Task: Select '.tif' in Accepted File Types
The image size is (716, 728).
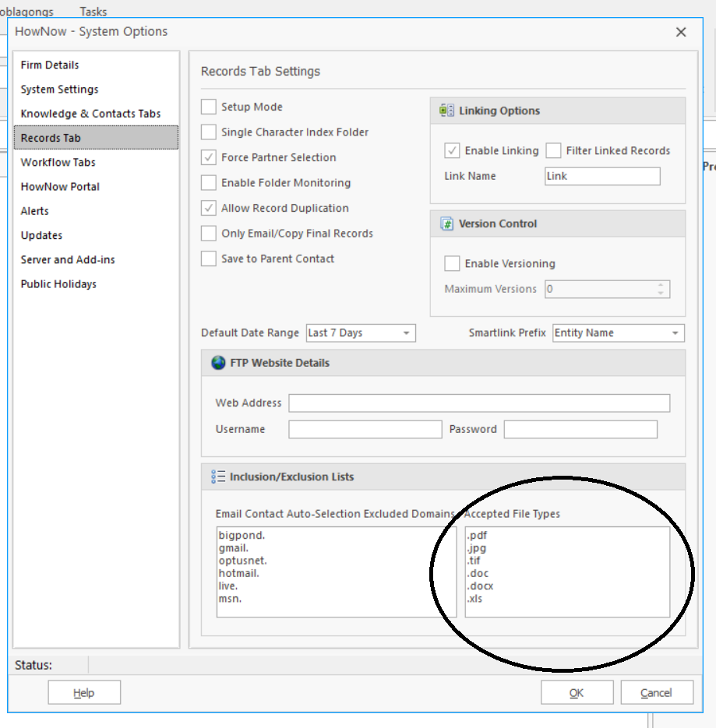Action: 474,561
